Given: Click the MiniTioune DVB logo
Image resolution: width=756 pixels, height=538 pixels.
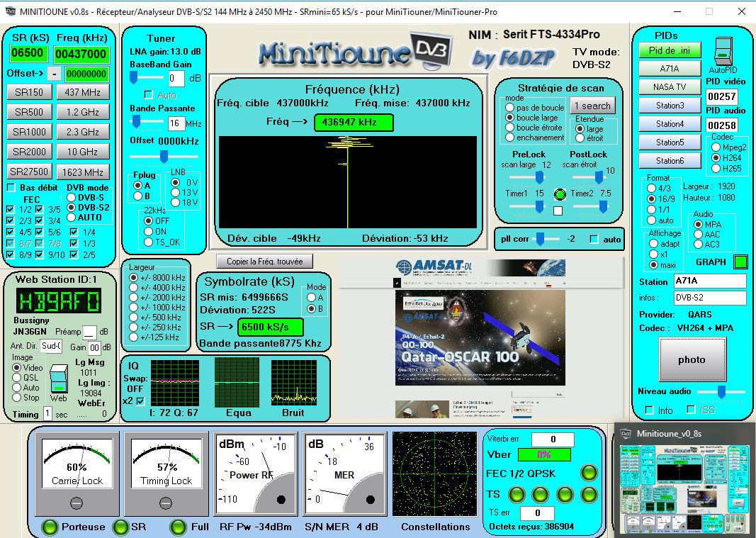Looking at the screenshot, I should [356, 52].
